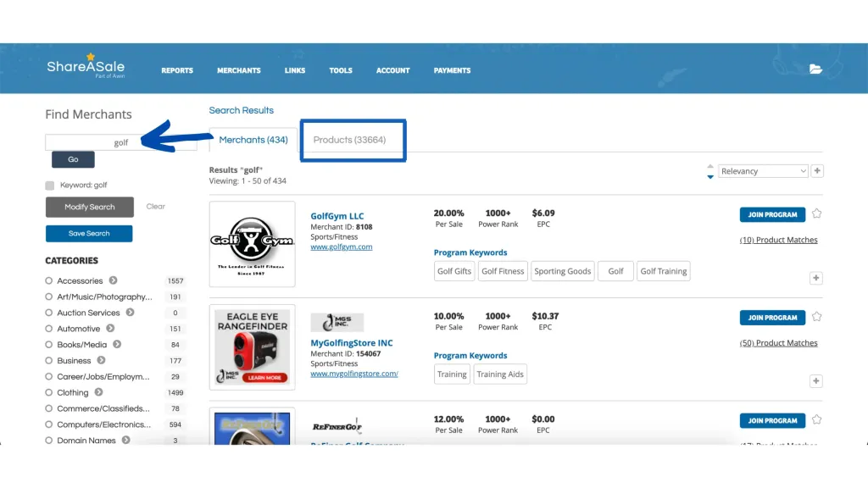Click Golf Gifts keyword tag

[454, 271]
